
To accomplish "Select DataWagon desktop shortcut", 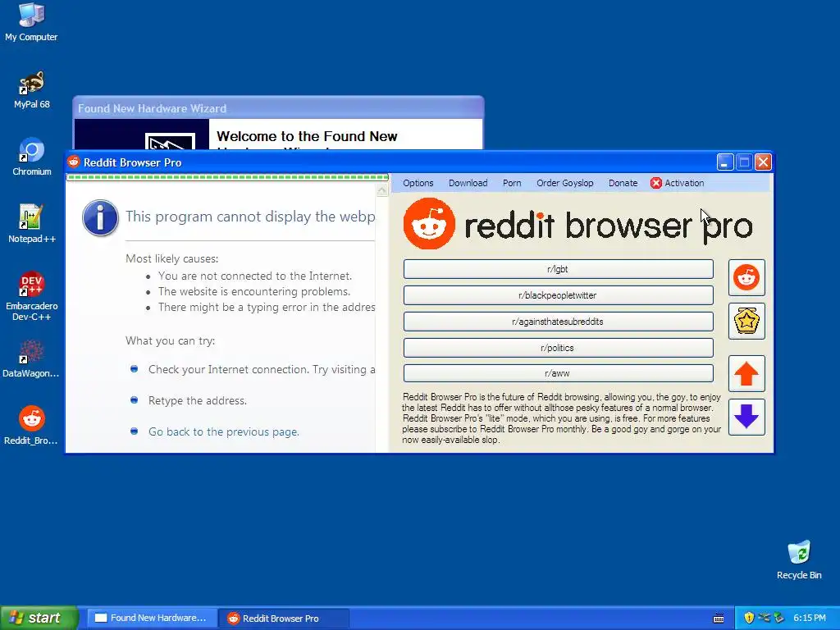I will 31,358.
